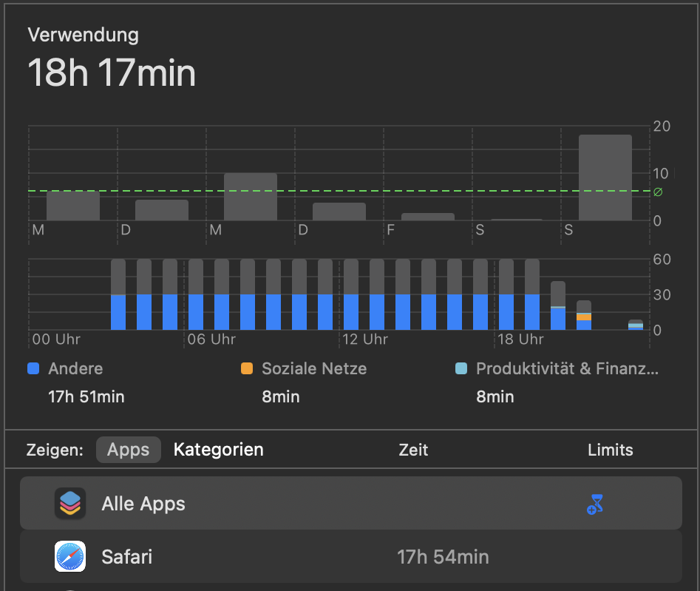Image resolution: width=700 pixels, height=591 pixels.
Task: Click the Safari time 17h 54min
Action: pyautogui.click(x=443, y=557)
